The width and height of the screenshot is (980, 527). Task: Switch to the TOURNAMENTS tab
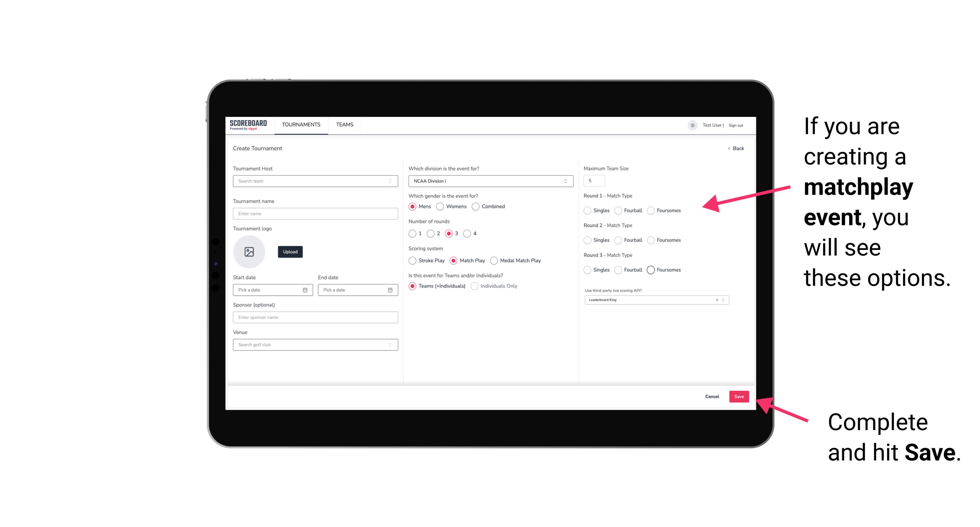301,125
